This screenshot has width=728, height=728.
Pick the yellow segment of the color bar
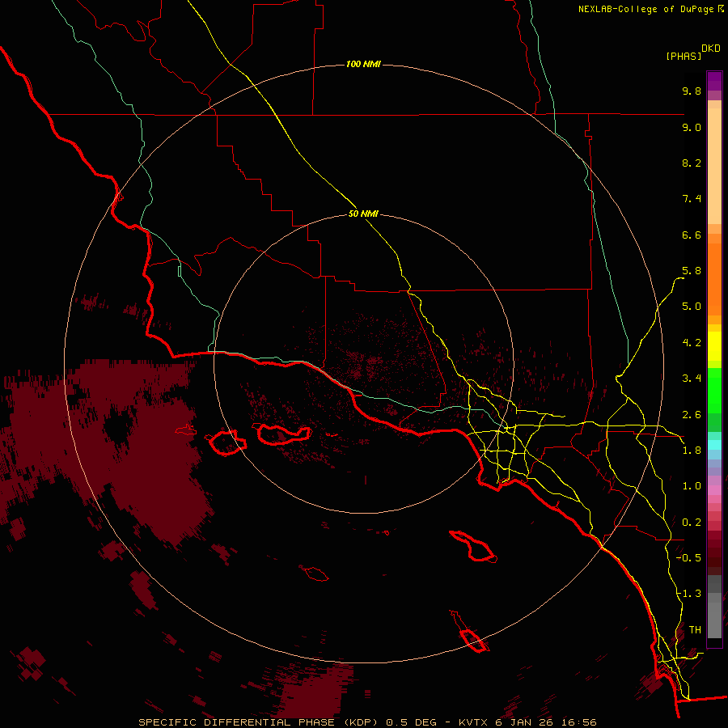tap(714, 346)
